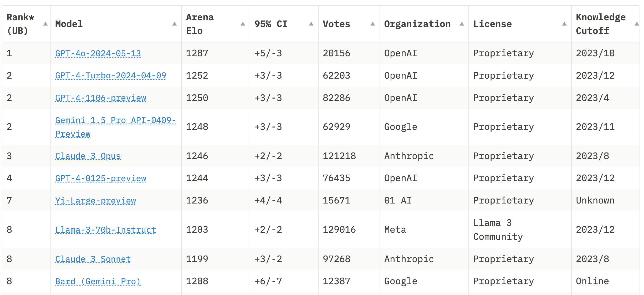Open the Claude 3 Opus model link
This screenshot has height=295, width=644.
[88, 156]
